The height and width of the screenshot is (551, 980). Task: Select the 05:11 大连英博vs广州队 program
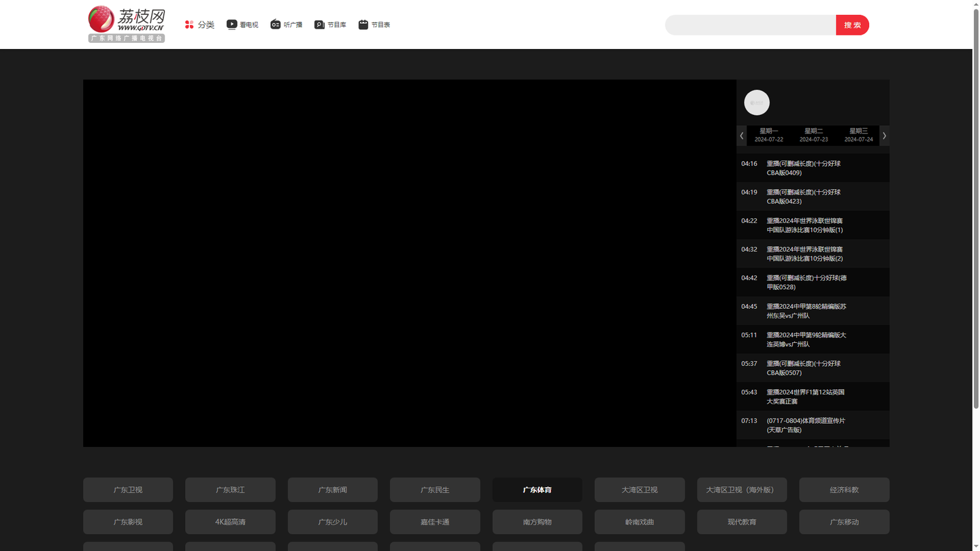813,339
